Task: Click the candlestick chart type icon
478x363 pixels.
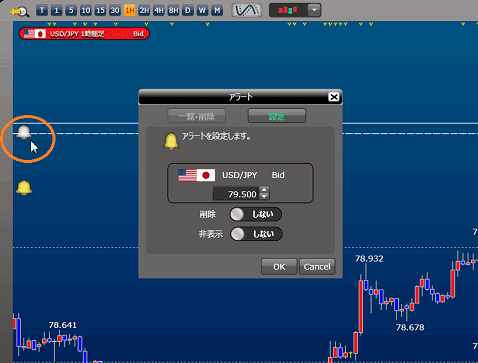Action: click(x=288, y=10)
